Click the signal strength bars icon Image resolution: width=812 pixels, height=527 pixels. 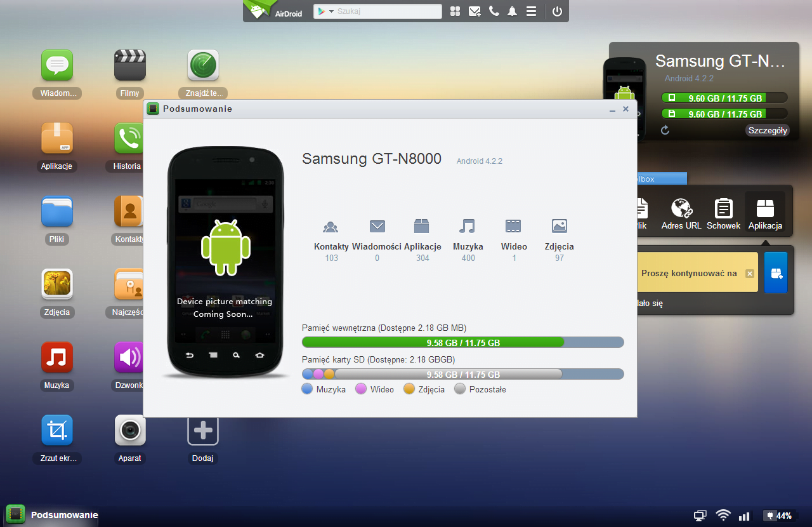(x=744, y=516)
